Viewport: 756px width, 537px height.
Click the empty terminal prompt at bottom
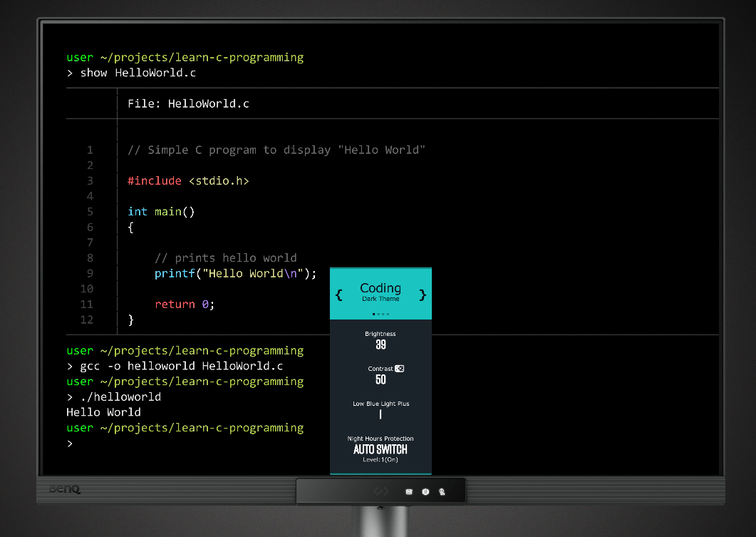[70, 444]
